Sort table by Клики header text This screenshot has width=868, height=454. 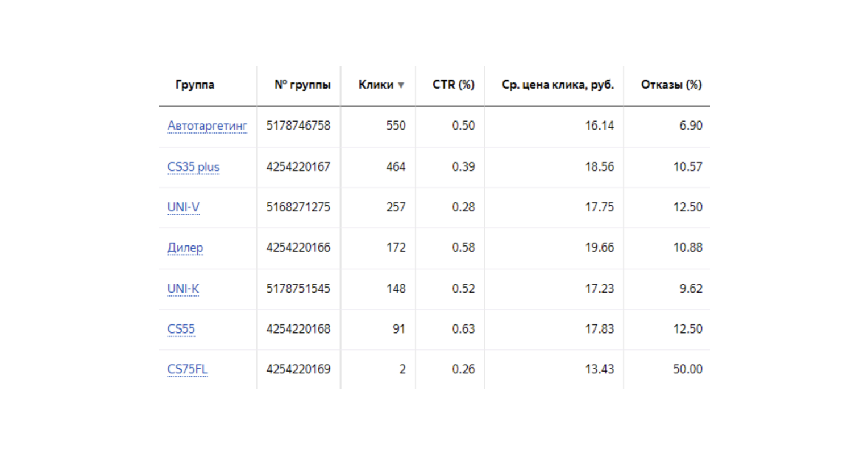[x=375, y=85]
